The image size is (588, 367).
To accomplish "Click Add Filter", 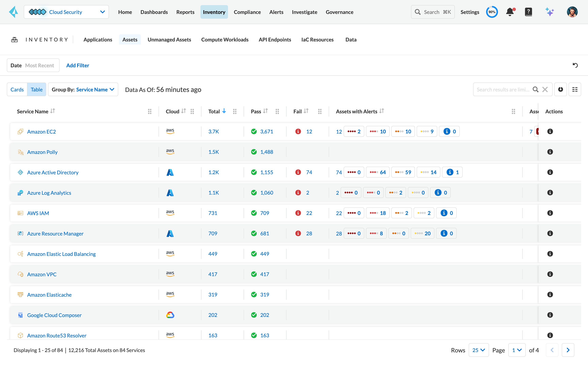I will pyautogui.click(x=78, y=65).
